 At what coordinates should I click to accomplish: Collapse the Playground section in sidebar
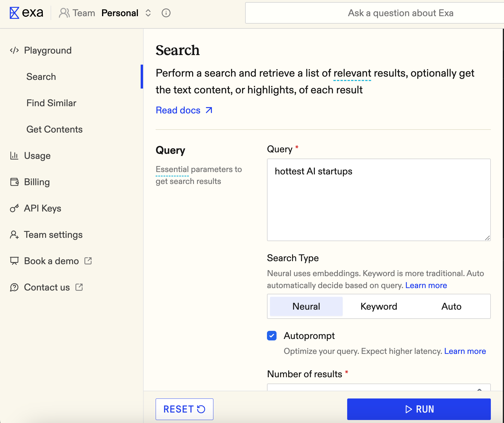tap(48, 50)
